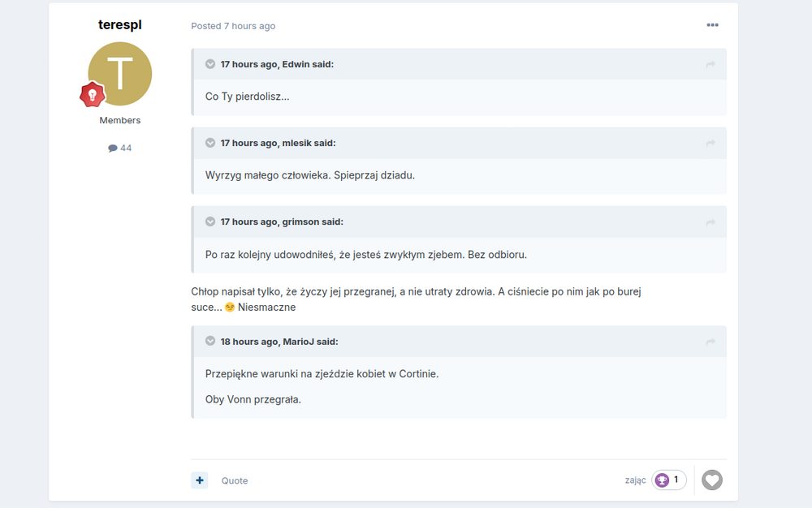Collapse Edwin's quote block
This screenshot has height=508, width=812.
[x=210, y=64]
